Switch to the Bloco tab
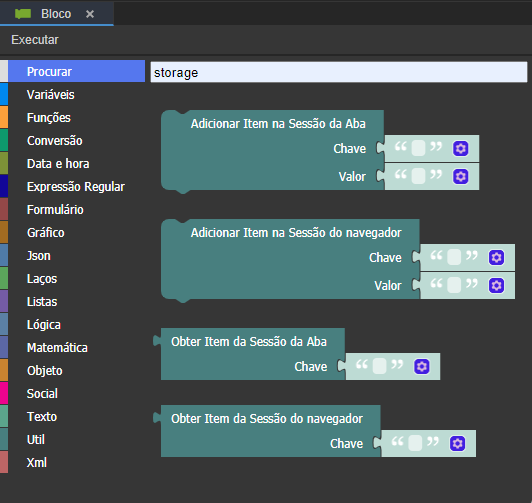Image resolution: width=532 pixels, height=503 pixels. point(57,14)
